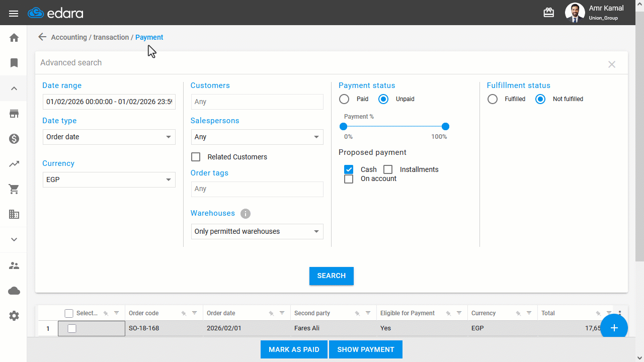The height and width of the screenshot is (362, 644).
Task: Open the hamburger main menu
Action: [x=14, y=14]
